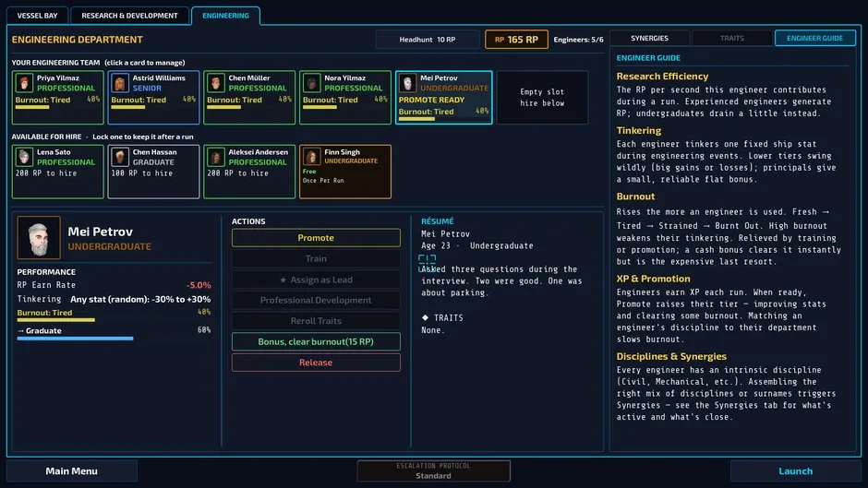Assign Mei Petrov as Lead
Image resolution: width=868 pixels, height=488 pixels.
click(x=316, y=280)
